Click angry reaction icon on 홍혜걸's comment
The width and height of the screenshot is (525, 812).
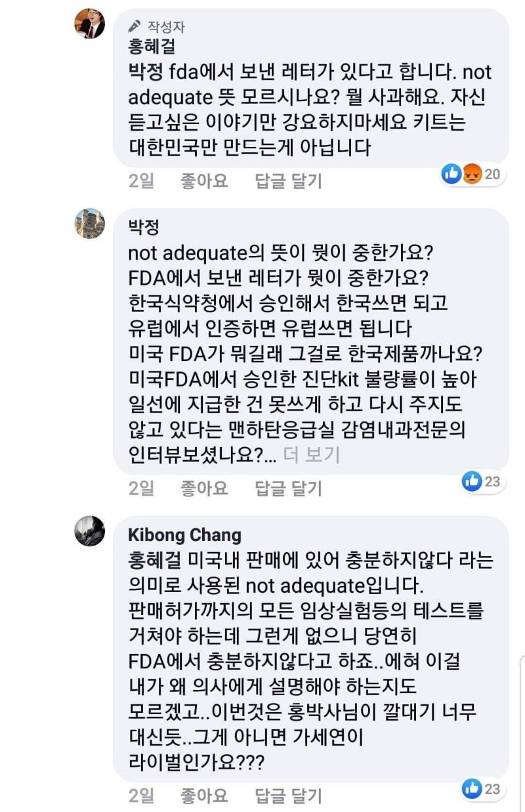point(471,173)
